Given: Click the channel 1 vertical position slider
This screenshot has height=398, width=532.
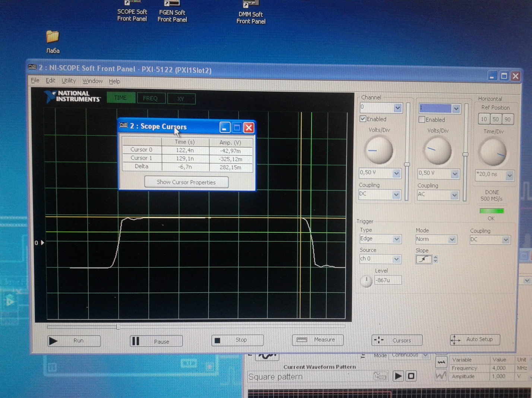Looking at the screenshot, I should tap(465, 154).
